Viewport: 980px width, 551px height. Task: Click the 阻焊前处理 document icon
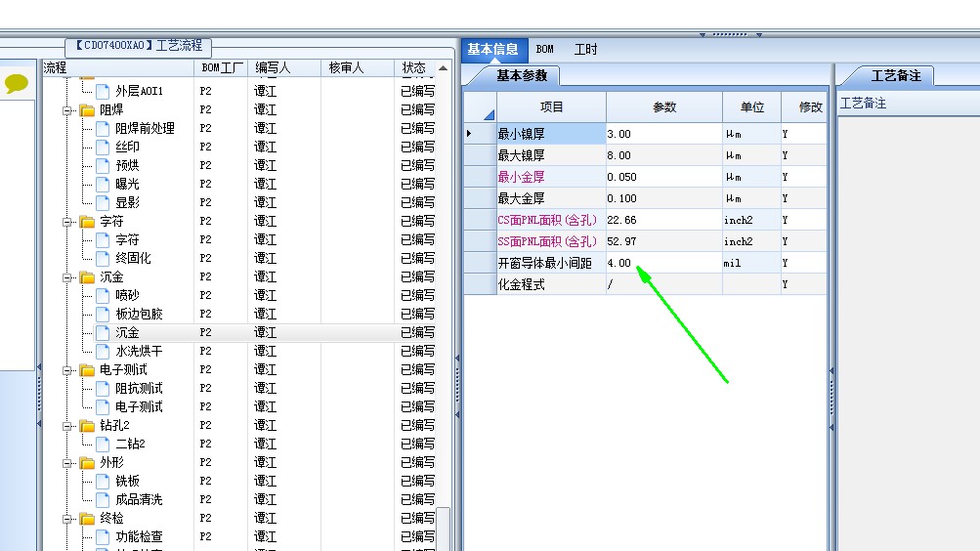104,129
